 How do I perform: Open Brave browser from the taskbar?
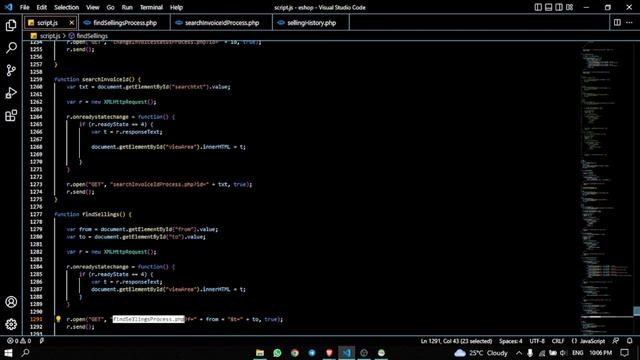point(329,353)
